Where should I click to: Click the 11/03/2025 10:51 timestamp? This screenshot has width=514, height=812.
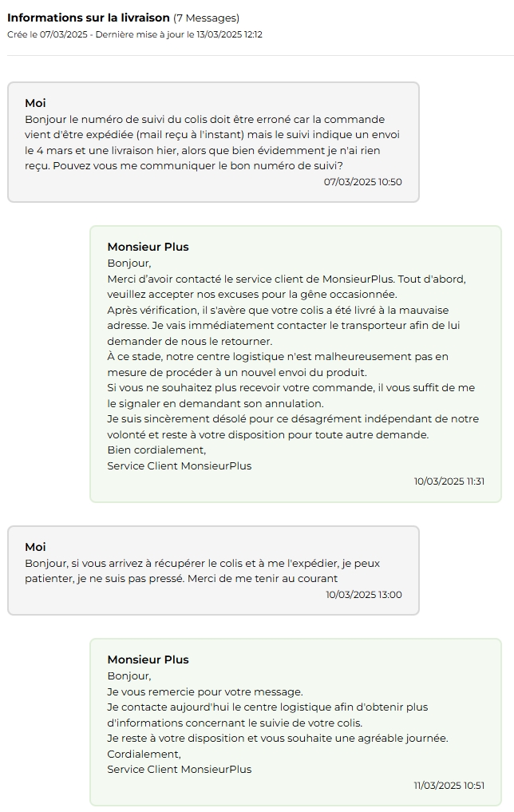coord(449,785)
